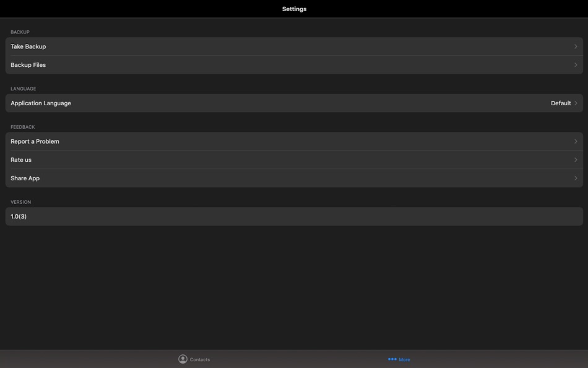Screen dimensions: 588x368
Task: Click the version number 1.0(3)
Action: (x=19, y=217)
